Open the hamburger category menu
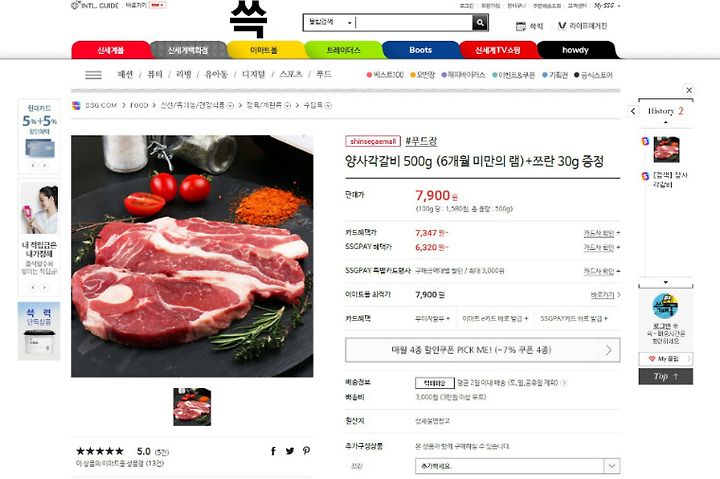 coord(93,75)
